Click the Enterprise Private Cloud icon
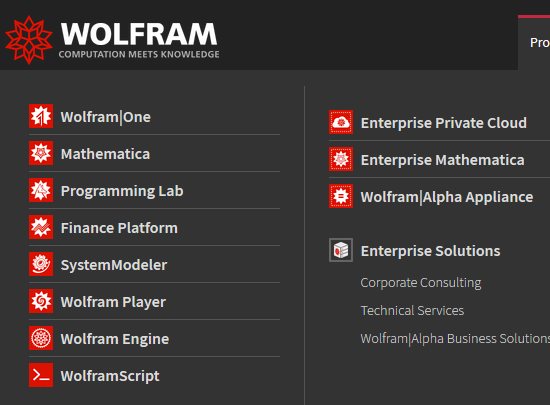This screenshot has height=405, width=550. pyautogui.click(x=341, y=122)
